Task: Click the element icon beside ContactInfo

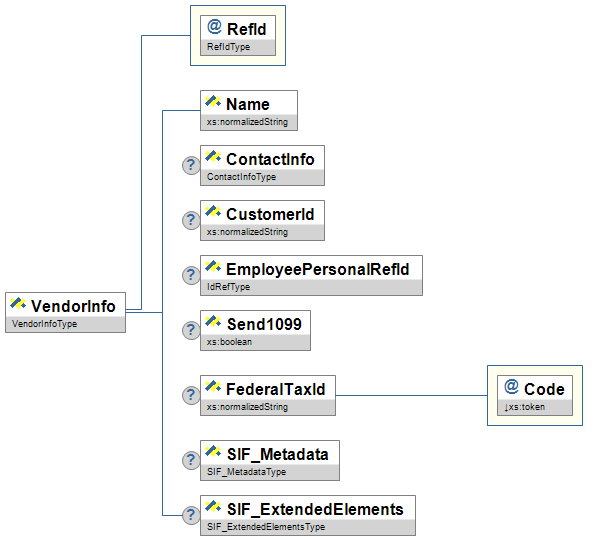Action: (213, 157)
